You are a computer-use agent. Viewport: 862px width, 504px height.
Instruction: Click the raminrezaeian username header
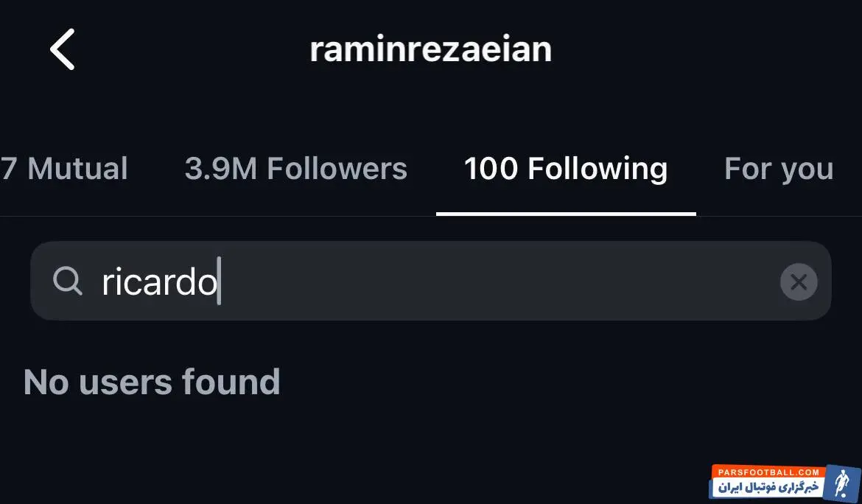[x=430, y=49]
